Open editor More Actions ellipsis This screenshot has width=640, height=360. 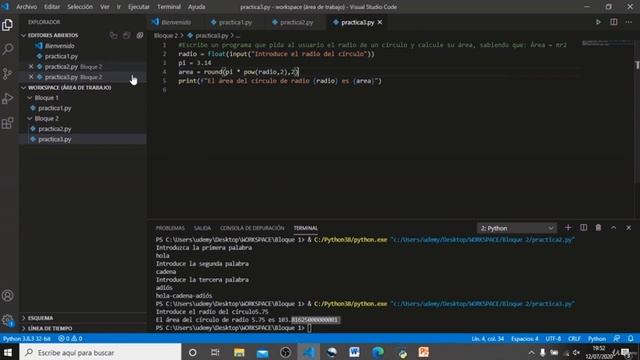629,22
